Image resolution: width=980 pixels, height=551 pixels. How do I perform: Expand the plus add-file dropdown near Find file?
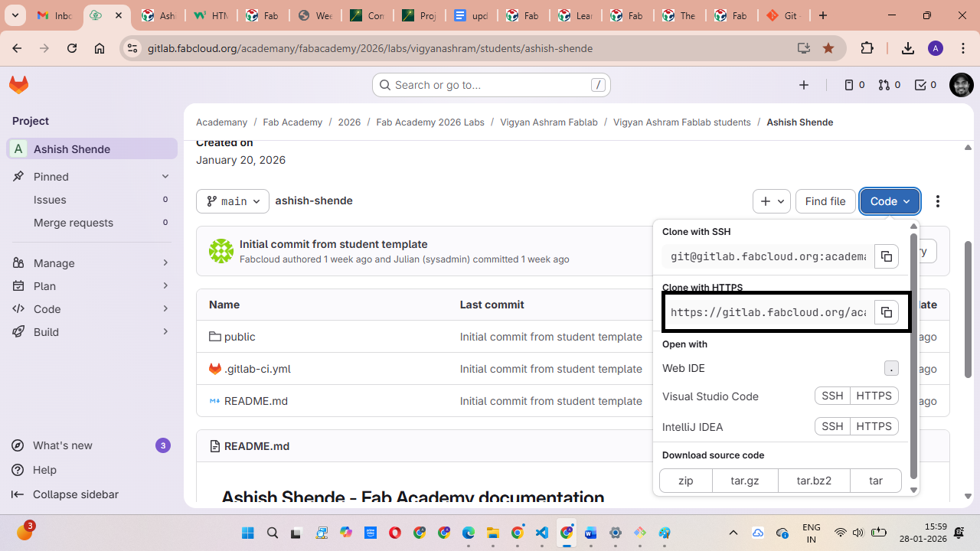click(x=771, y=201)
